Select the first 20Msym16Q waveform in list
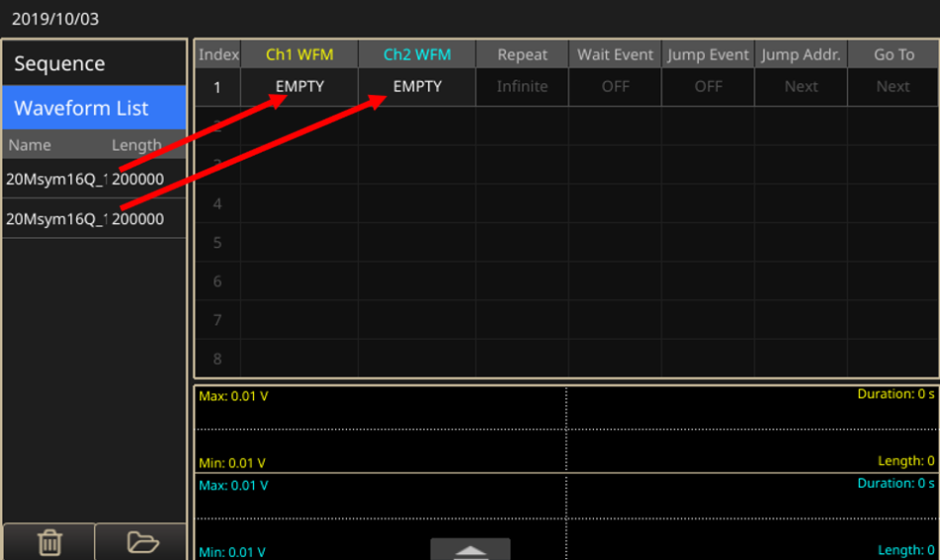Screen dimensions: 940x560 (55, 179)
